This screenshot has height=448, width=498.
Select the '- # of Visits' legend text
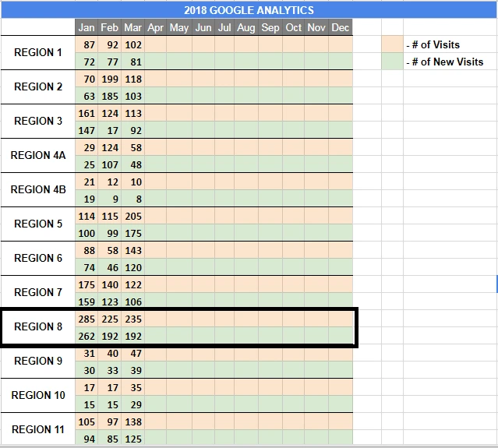433,44
